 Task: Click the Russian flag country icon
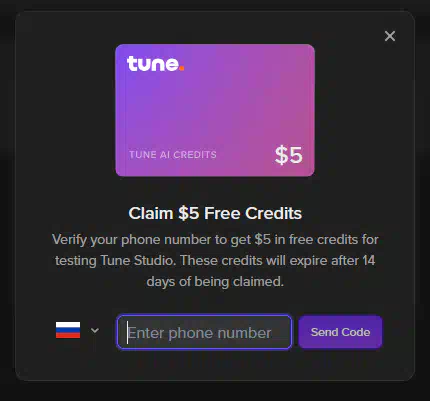pos(68,330)
